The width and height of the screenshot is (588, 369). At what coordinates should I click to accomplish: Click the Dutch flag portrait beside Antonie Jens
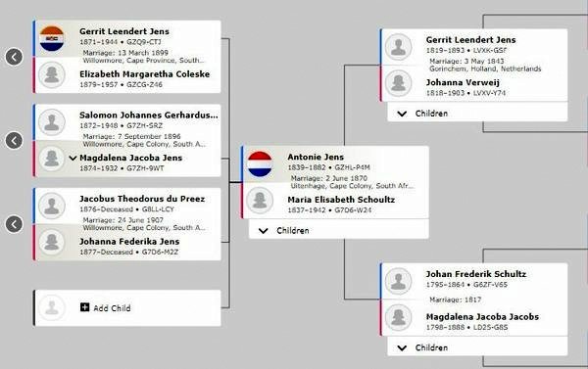[x=260, y=164]
